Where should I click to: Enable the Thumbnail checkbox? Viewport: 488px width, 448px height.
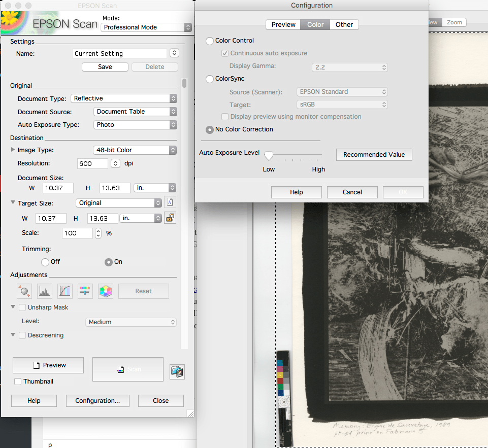point(18,382)
